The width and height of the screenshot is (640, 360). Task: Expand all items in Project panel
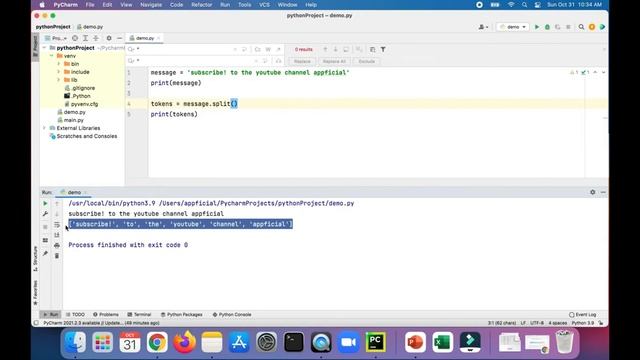[x=85, y=38]
